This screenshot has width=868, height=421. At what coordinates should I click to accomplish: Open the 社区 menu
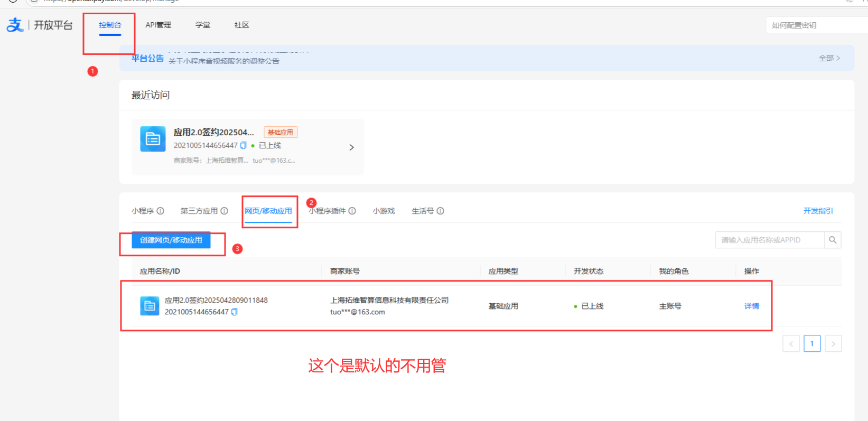click(x=242, y=25)
